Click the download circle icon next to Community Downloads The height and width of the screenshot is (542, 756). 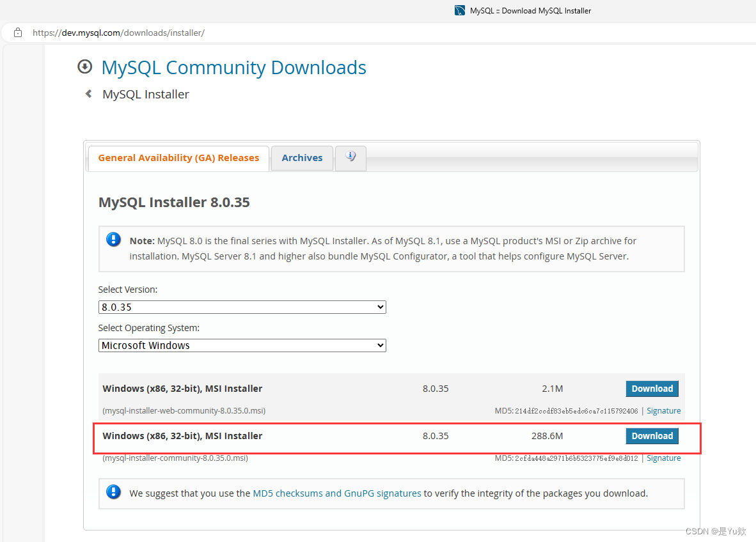click(85, 66)
